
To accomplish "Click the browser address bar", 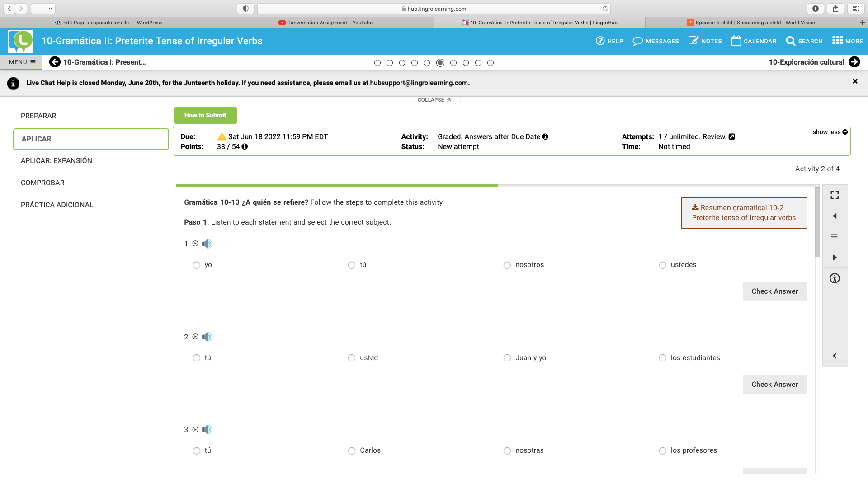I will click(434, 9).
